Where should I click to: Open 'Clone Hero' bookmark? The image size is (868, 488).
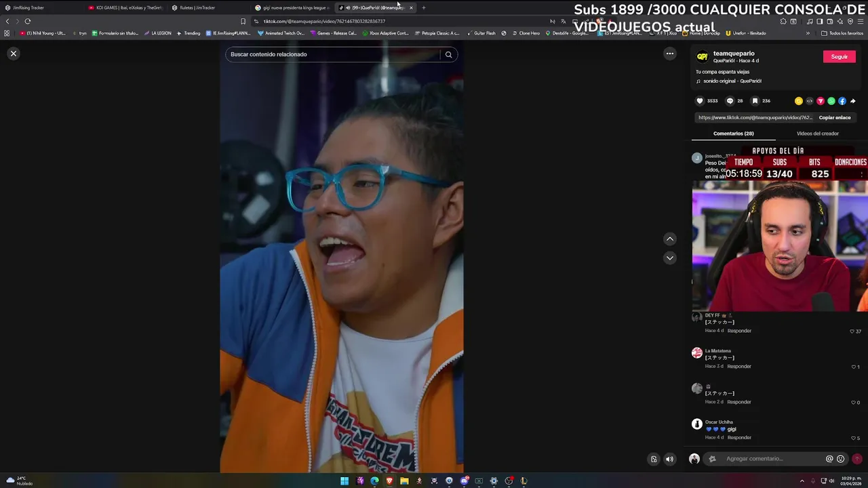526,33
